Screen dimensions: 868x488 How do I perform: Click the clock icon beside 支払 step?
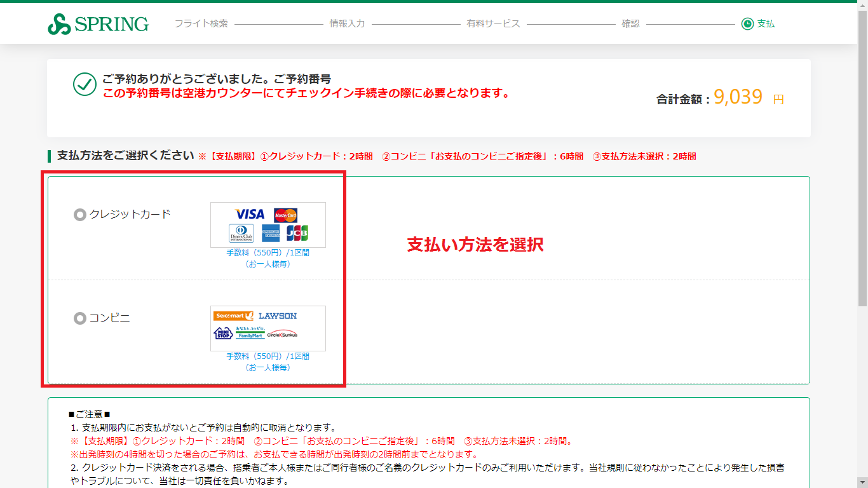[x=747, y=24]
